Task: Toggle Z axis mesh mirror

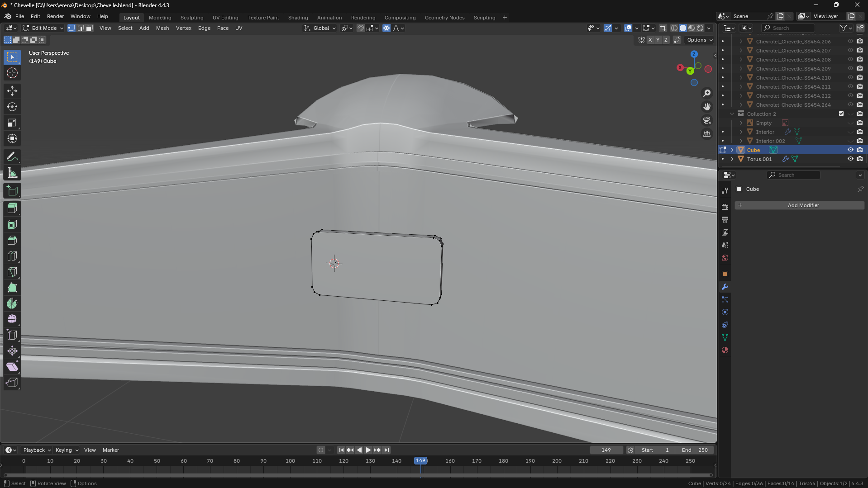Action: [x=666, y=40]
